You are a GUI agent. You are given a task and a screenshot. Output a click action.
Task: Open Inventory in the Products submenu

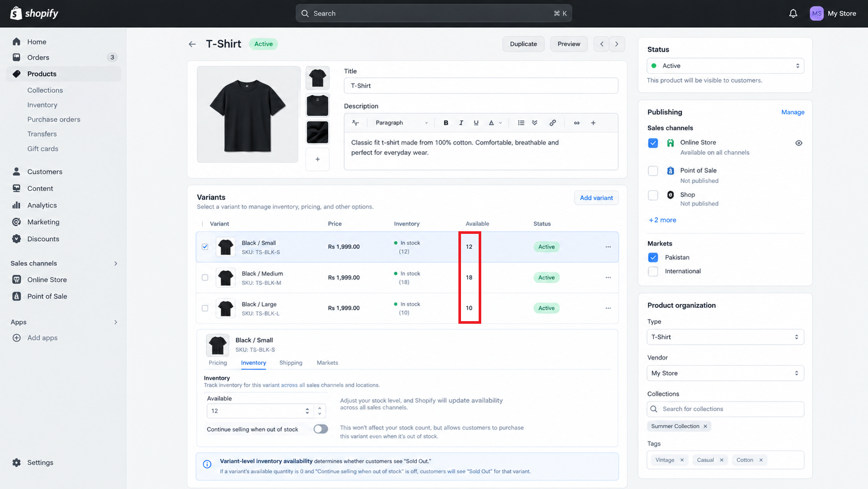click(42, 105)
